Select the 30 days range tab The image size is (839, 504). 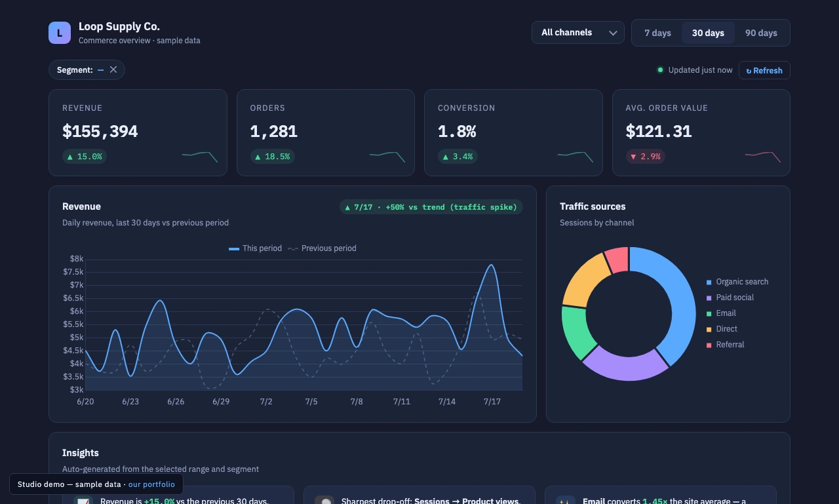point(708,33)
